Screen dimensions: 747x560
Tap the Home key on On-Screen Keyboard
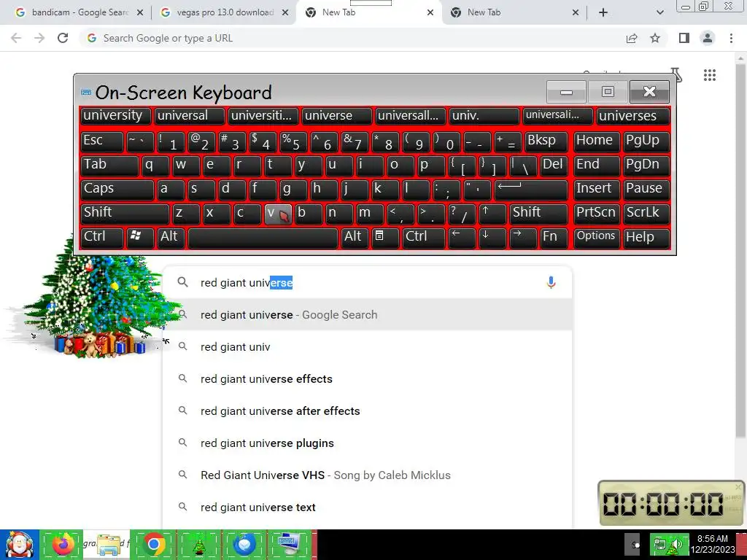click(x=597, y=141)
